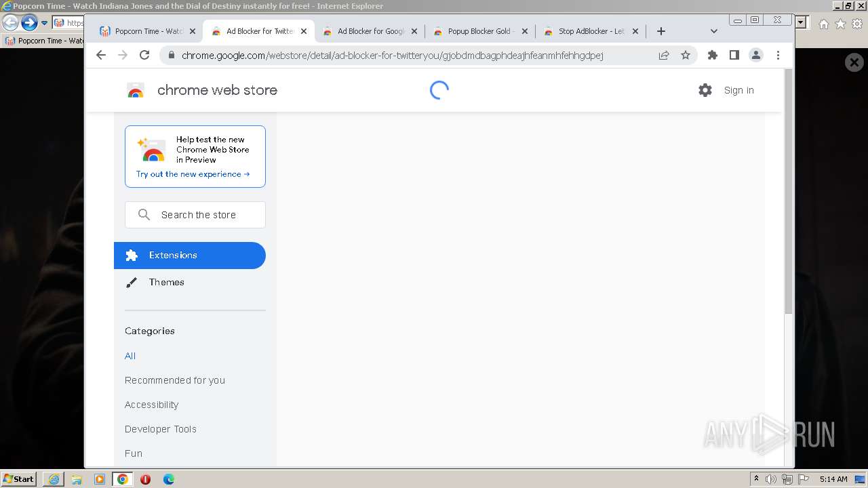Image resolution: width=868 pixels, height=488 pixels.
Task: Expand the IE recent pages dropdown arrow
Action: click(x=44, y=23)
